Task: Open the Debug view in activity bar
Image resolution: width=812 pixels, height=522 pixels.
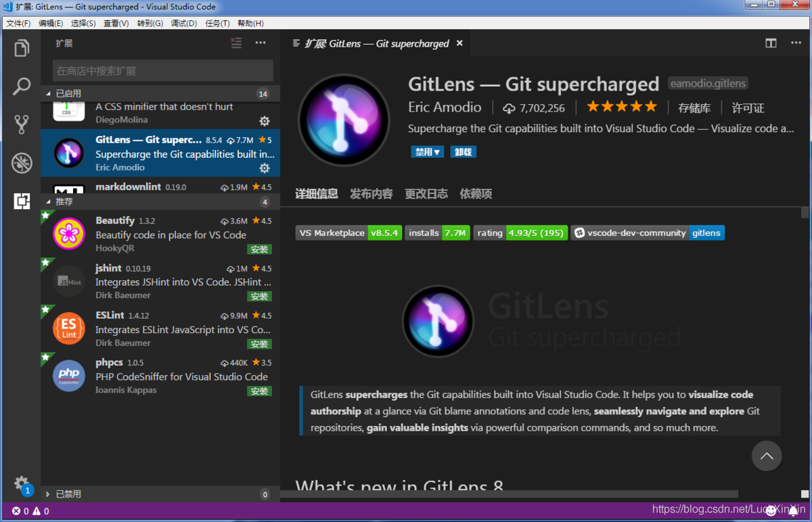Action: 22,162
